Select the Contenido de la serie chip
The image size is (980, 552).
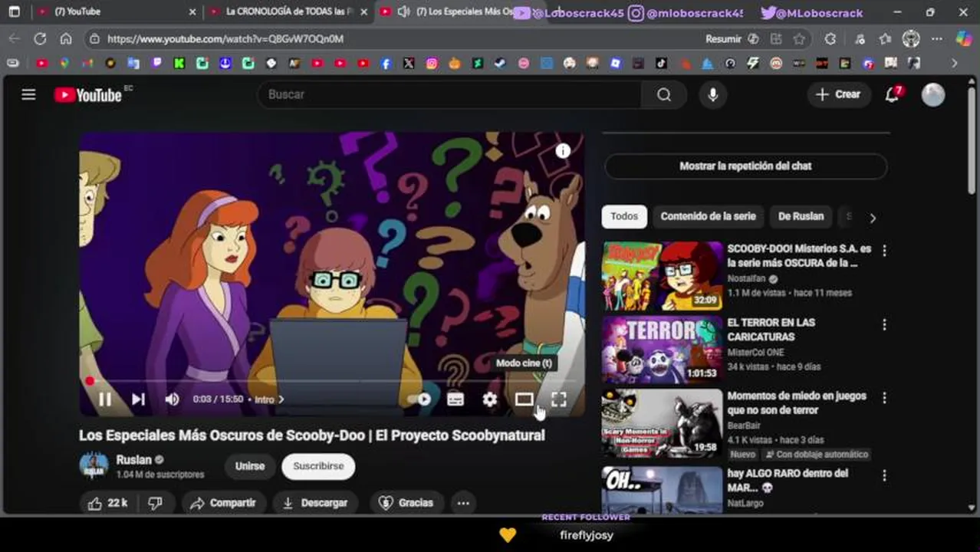tap(708, 216)
